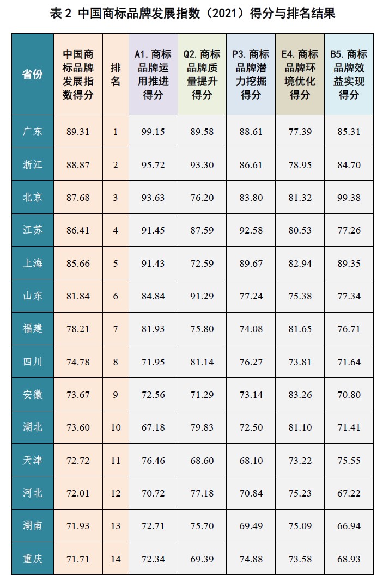This screenshot has width=389, height=588.
Task: Select the 上海 row label
Action: pyautogui.click(x=32, y=263)
